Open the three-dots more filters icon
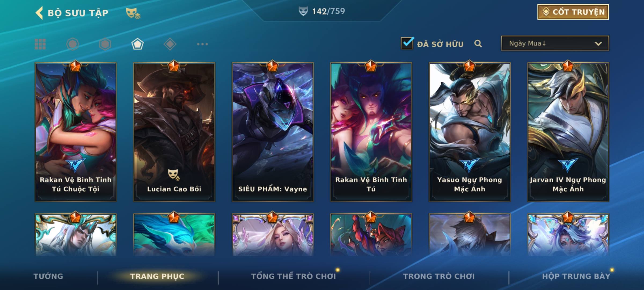 click(x=202, y=44)
